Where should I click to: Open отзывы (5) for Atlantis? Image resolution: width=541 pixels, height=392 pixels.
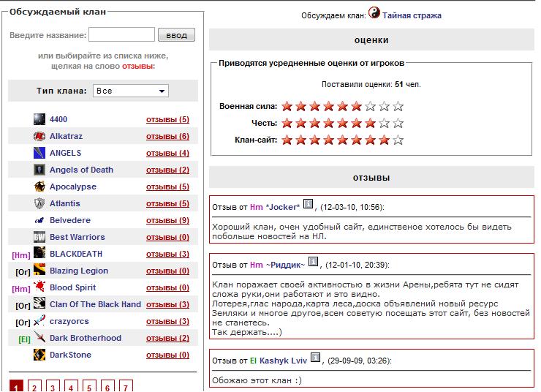point(167,203)
